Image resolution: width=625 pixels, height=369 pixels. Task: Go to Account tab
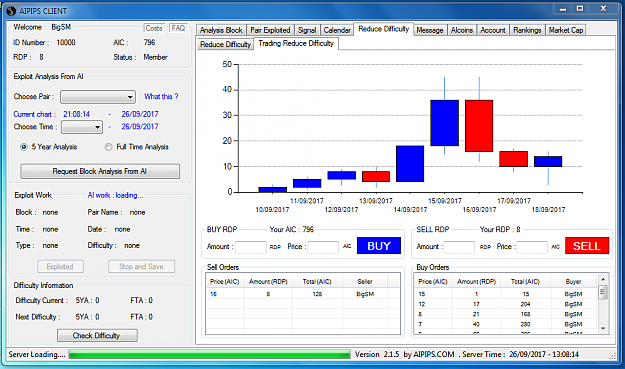tap(493, 30)
